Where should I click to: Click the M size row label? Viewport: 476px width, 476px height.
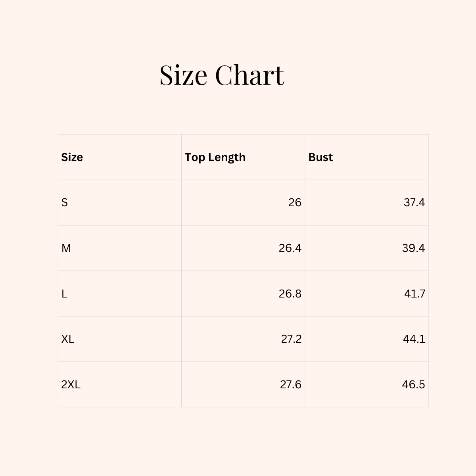coord(66,248)
